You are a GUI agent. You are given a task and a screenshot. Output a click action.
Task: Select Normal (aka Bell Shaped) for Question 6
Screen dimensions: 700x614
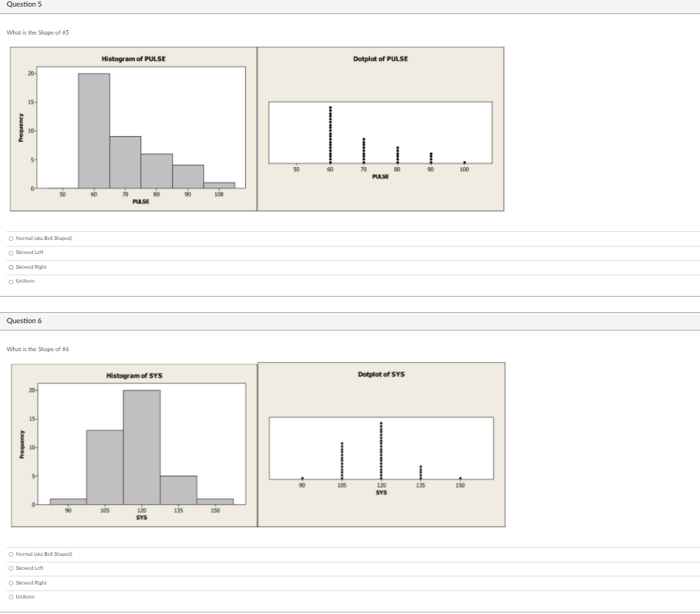point(10,554)
